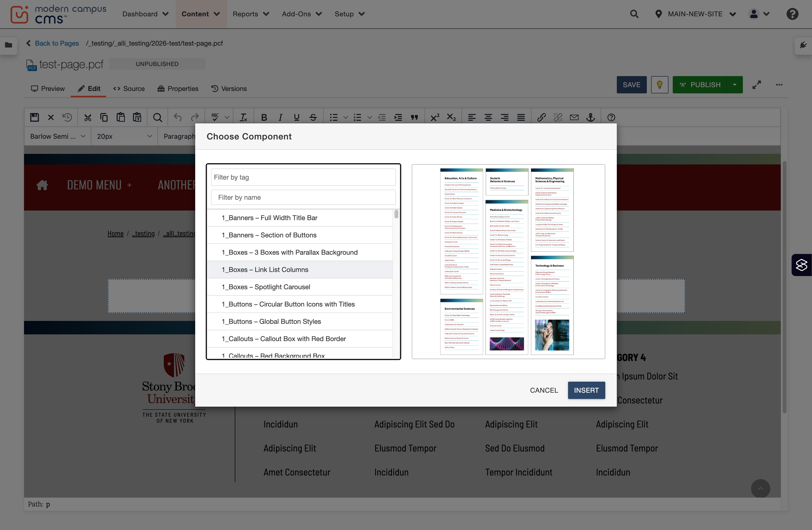The width and height of the screenshot is (812, 530).
Task: Open the more actions ellipsis menu
Action: coord(779,84)
